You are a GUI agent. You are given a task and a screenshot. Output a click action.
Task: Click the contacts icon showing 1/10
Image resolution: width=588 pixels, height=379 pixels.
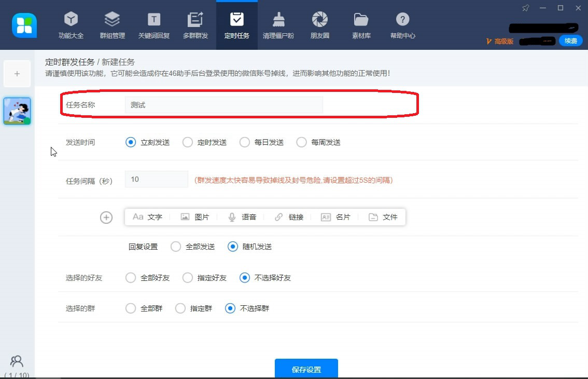pos(17,361)
